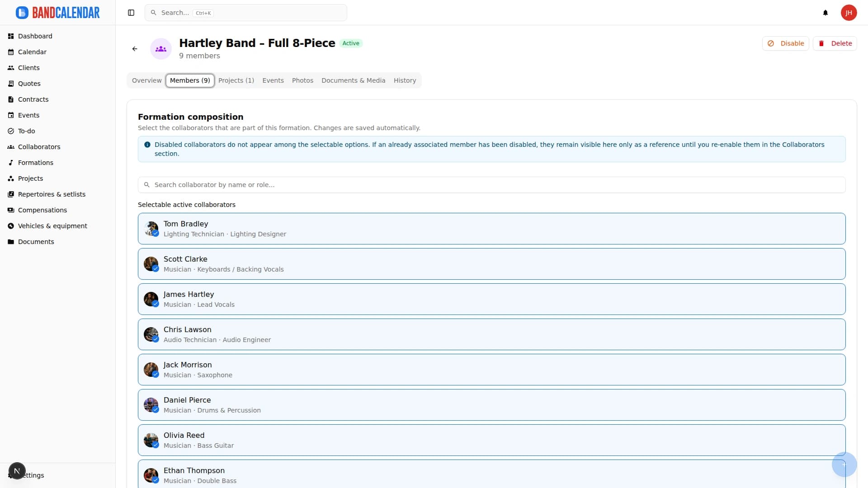Open To-do from the sidebar
This screenshot has width=868, height=488.
pyautogui.click(x=58, y=131)
